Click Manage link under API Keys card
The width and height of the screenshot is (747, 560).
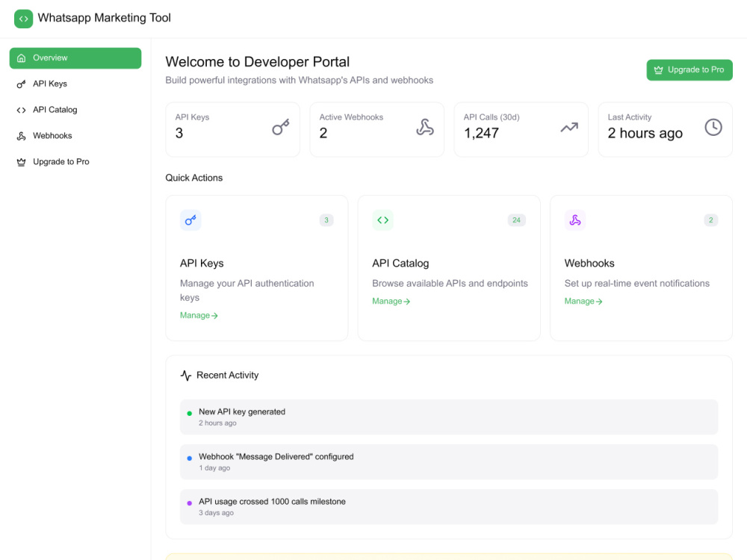click(199, 315)
